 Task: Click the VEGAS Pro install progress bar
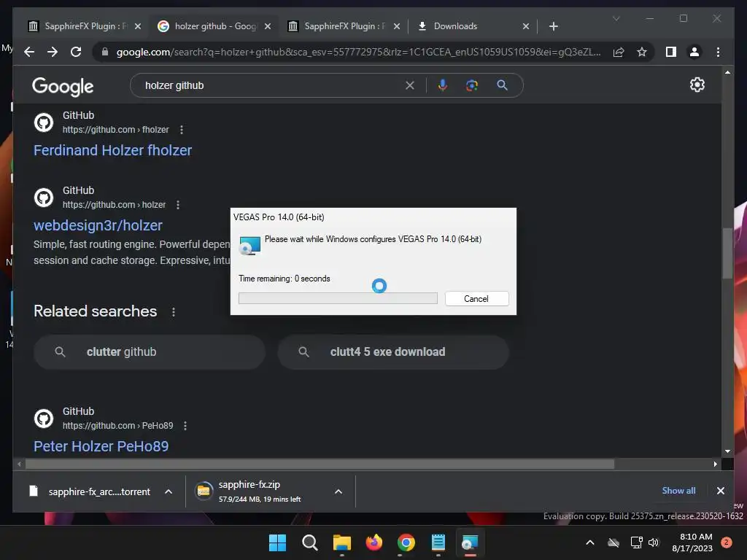pos(338,298)
